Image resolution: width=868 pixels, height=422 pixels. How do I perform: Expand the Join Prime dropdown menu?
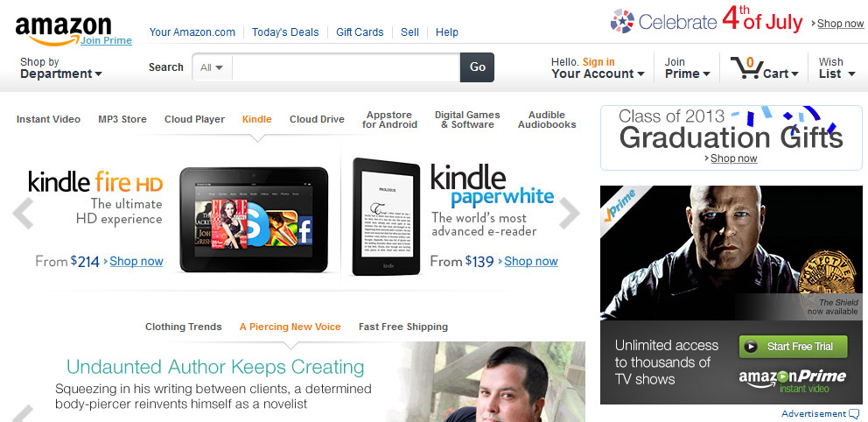point(688,68)
